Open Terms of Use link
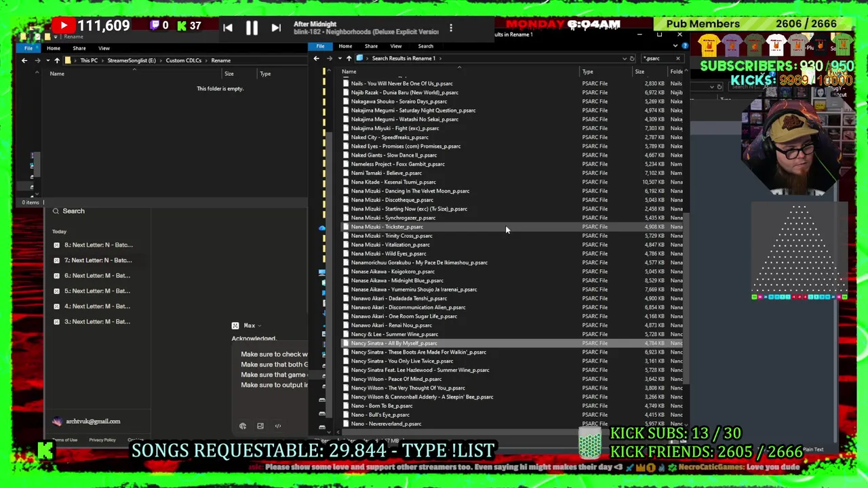This screenshot has width=868, height=488. point(65,440)
